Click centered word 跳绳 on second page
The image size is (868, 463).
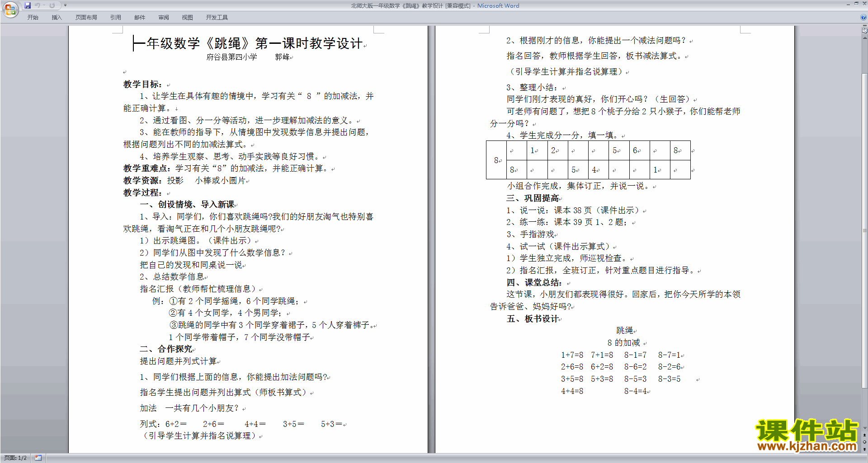pos(625,331)
